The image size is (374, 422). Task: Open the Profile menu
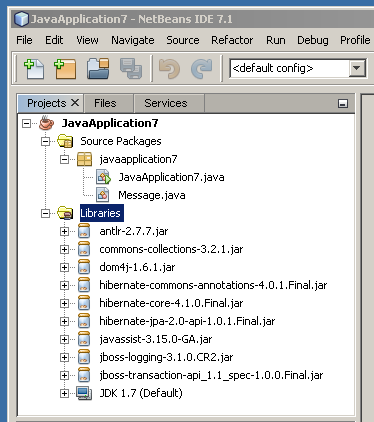(355, 40)
